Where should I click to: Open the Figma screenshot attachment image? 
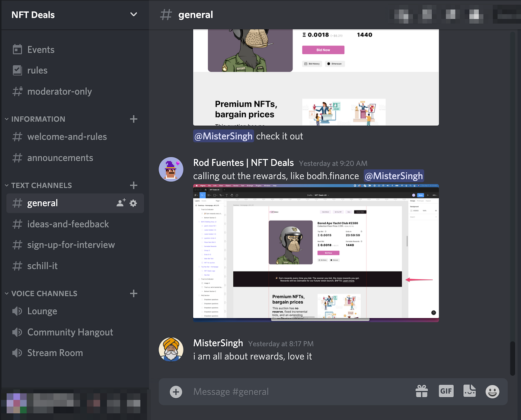(x=316, y=253)
